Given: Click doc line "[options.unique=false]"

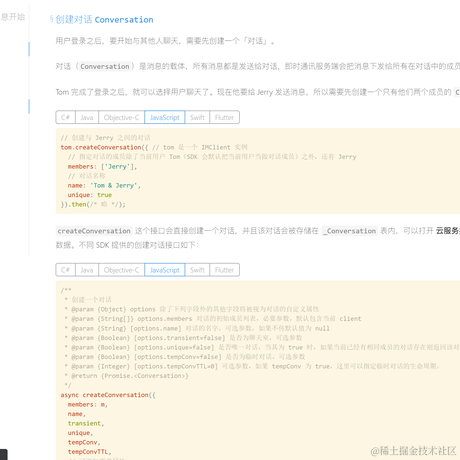Looking at the screenshot, I should pyautogui.click(x=262, y=347).
